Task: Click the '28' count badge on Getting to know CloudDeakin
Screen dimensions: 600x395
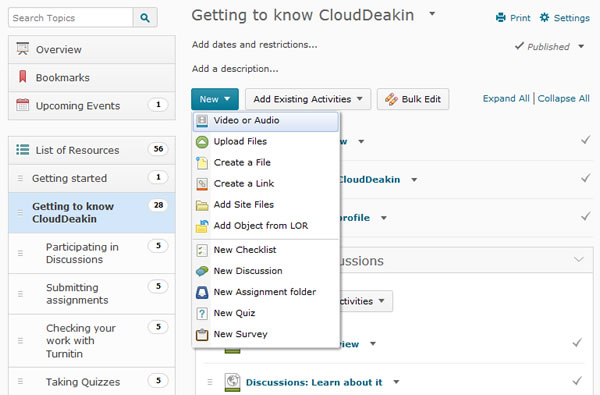Action: tap(158, 205)
